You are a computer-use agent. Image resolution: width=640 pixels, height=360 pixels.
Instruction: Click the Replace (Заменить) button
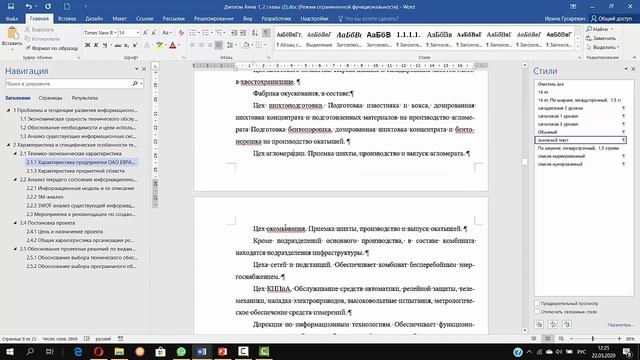[x=601, y=38]
